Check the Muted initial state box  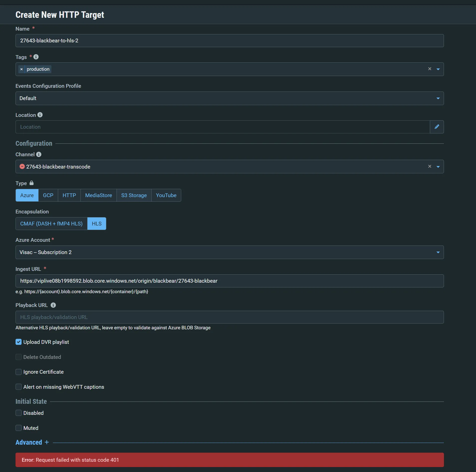19,428
